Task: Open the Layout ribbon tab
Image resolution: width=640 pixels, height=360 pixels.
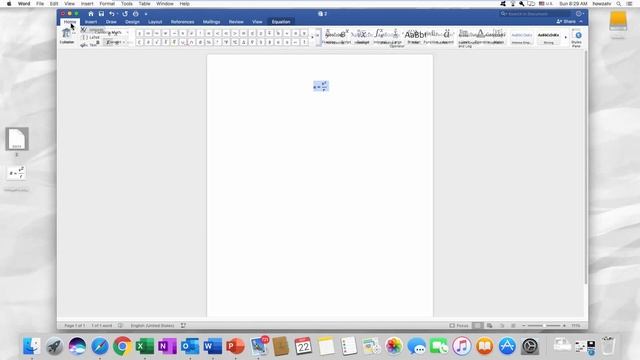Action: pos(155,22)
